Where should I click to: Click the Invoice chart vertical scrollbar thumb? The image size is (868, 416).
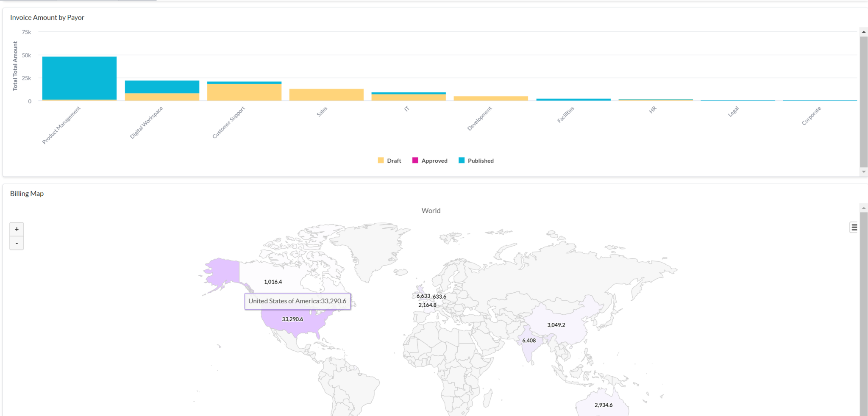pos(863,102)
